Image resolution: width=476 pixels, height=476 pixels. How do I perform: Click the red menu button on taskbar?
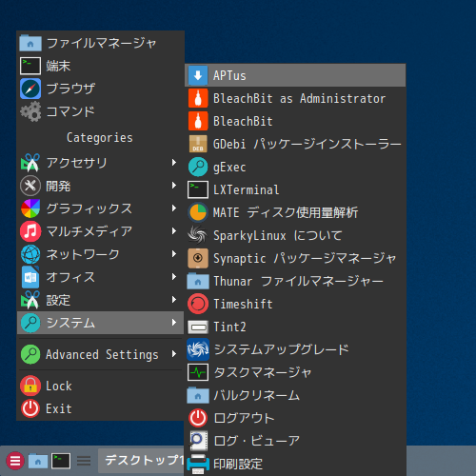pyautogui.click(x=15, y=461)
